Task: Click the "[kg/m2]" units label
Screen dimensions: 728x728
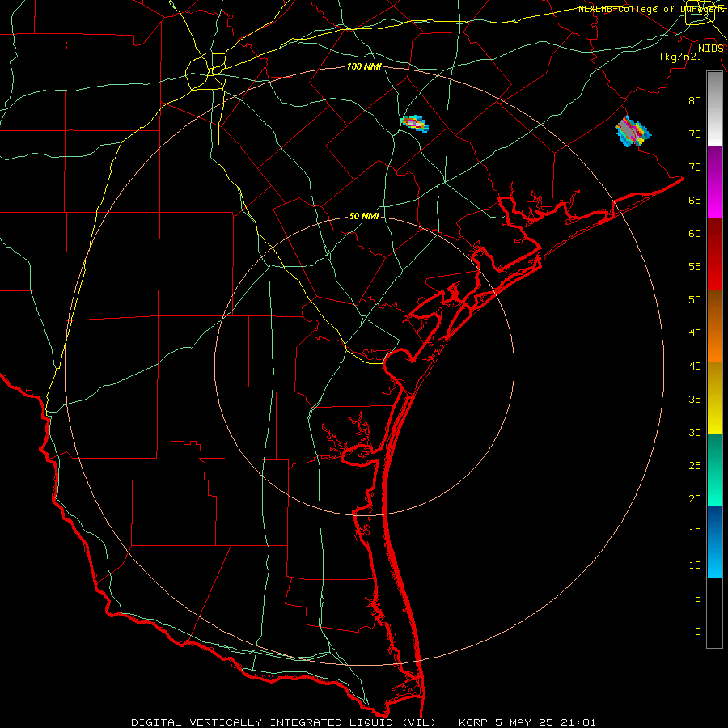Action: 680,57
